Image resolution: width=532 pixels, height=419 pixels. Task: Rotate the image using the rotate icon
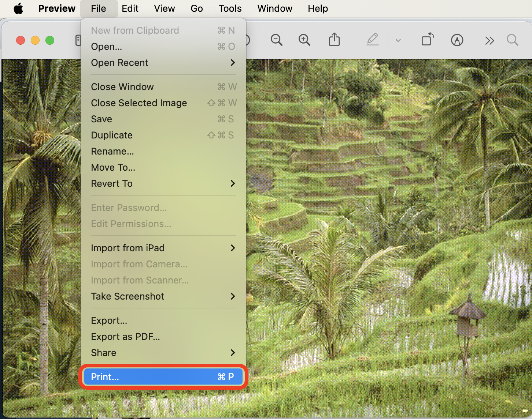click(x=427, y=40)
